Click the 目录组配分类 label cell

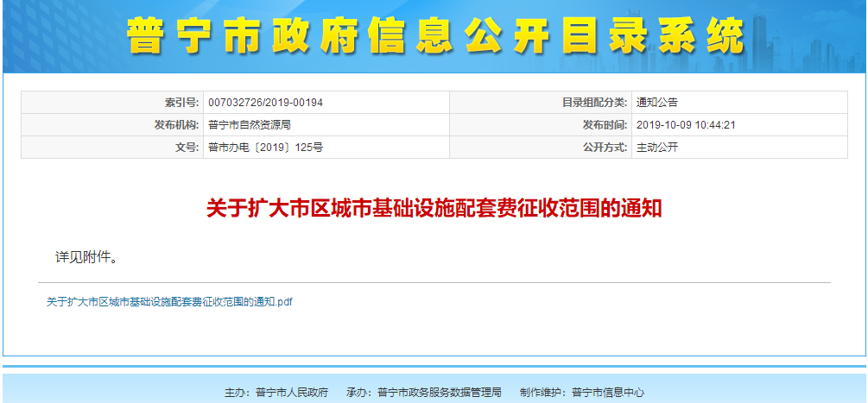(541, 103)
